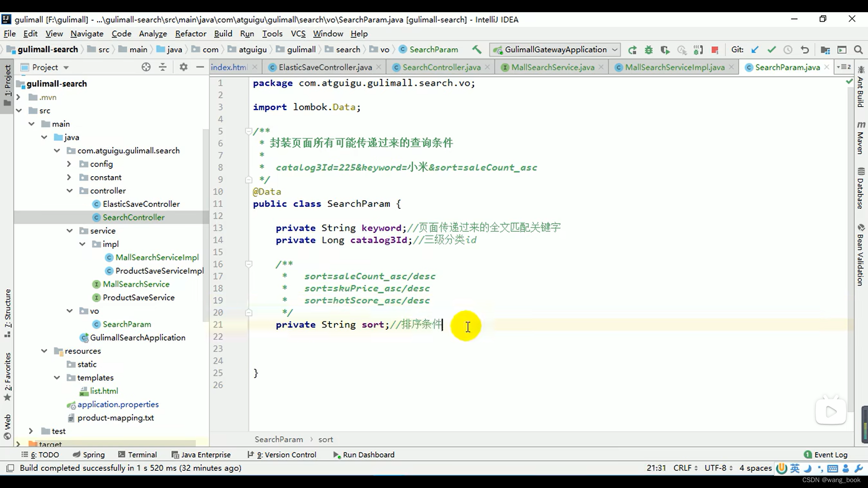This screenshot has height=488, width=868.
Task: Start debugging with the bug icon
Action: [649, 50]
